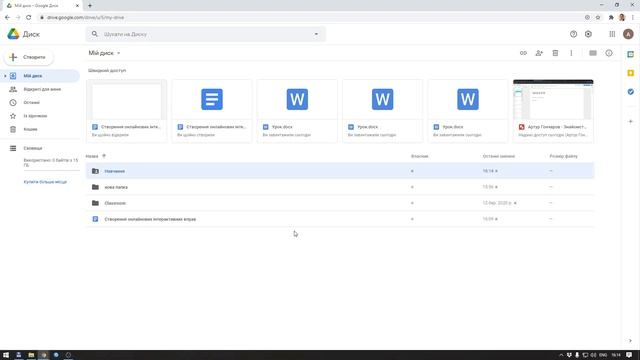Open File Explorer from the taskbar

pos(31,355)
